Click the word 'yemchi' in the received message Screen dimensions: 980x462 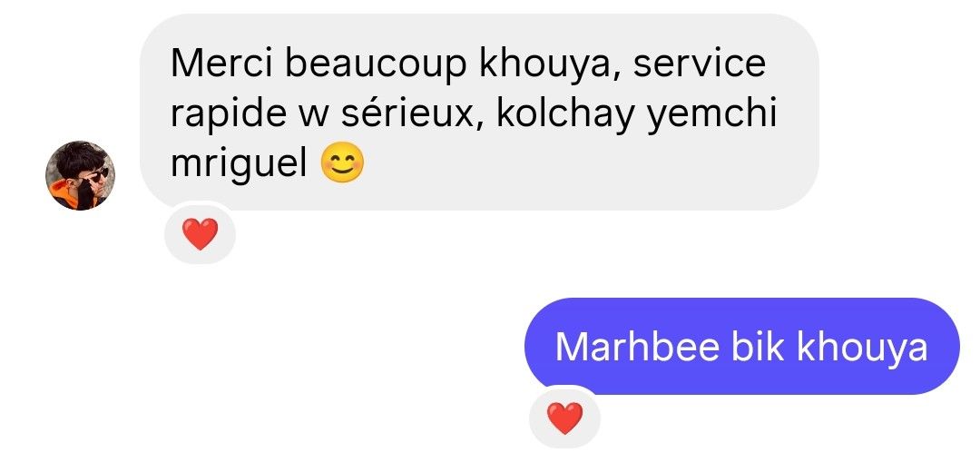pos(711,115)
